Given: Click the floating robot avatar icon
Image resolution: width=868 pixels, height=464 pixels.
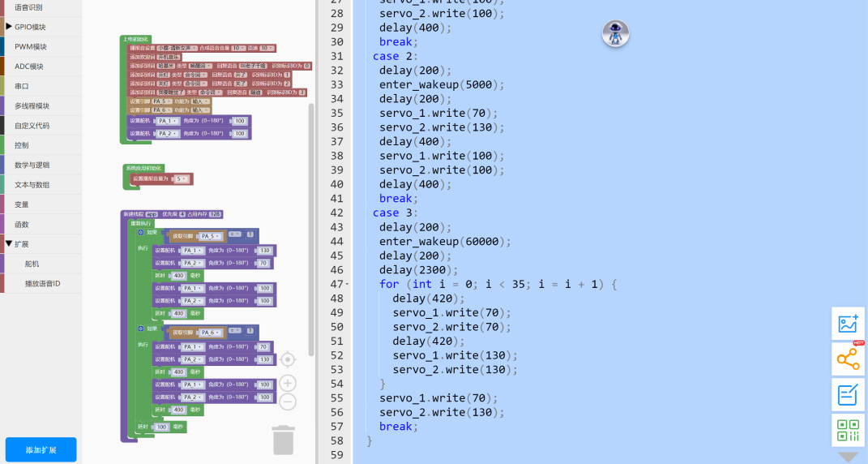Looking at the screenshot, I should click(x=616, y=34).
